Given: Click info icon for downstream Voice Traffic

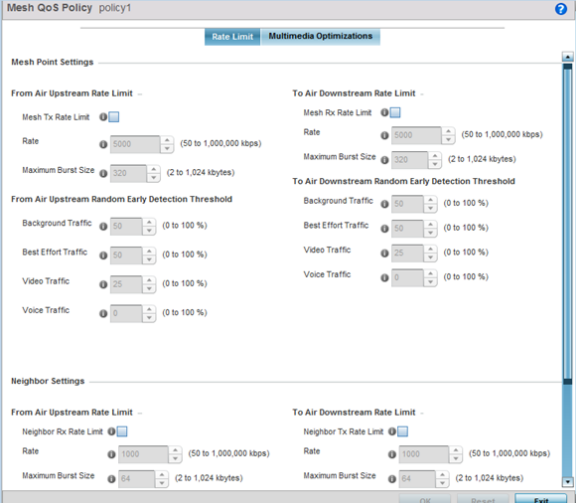Looking at the screenshot, I should 385,277.
